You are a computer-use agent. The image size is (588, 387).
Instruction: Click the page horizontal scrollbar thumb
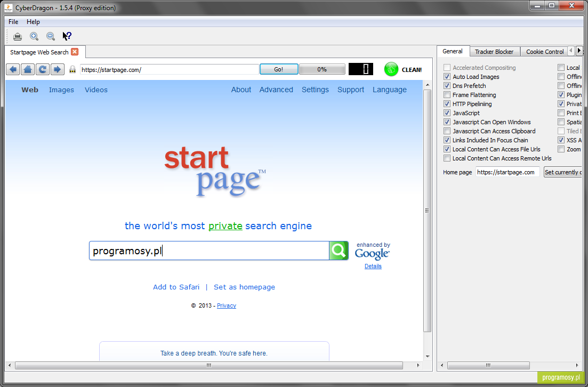coord(209,365)
